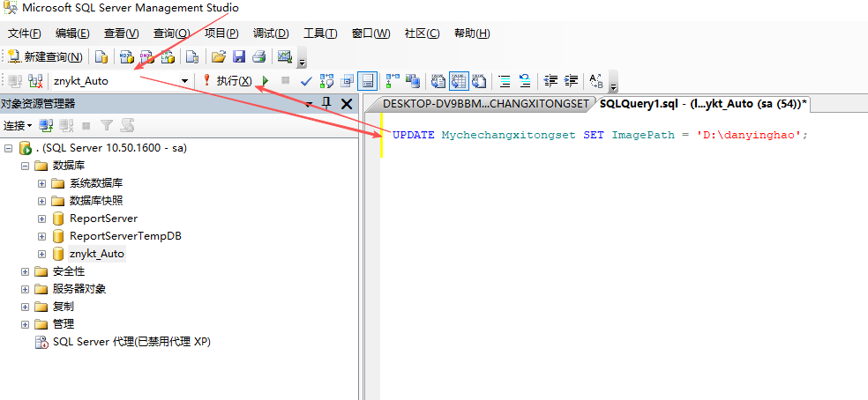Pin the Object Explorer panel
This screenshot has width=868, height=400.
326,103
